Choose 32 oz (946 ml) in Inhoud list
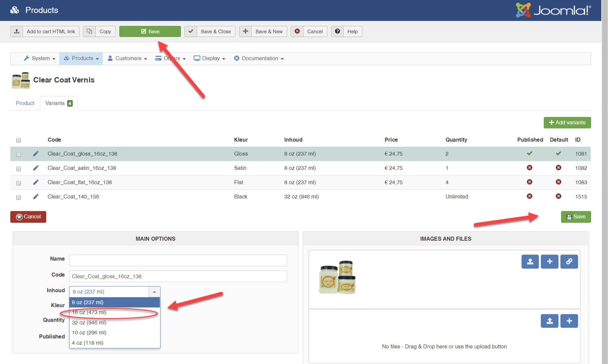 click(115, 323)
